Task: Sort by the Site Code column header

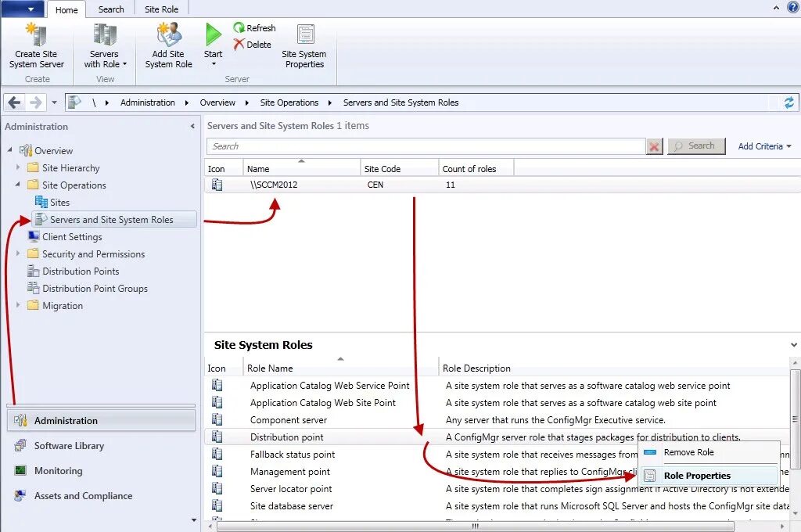Action: point(400,169)
